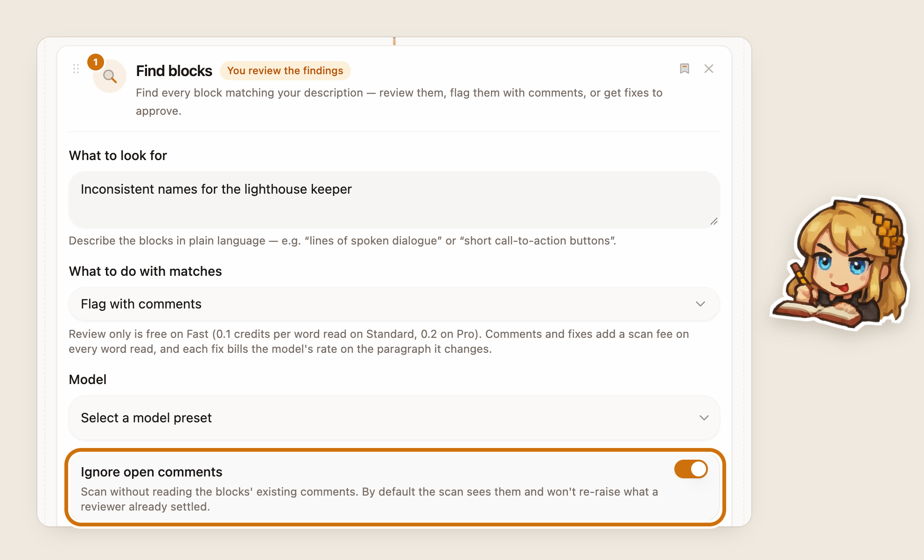This screenshot has width=924, height=560.
Task: Click the 'Review only is free on Fast' help text
Action: click(x=379, y=342)
